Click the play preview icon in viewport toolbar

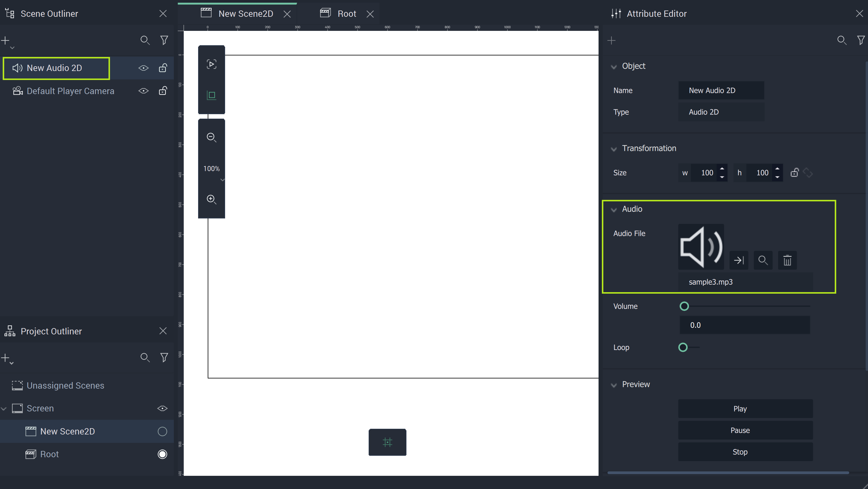click(211, 64)
